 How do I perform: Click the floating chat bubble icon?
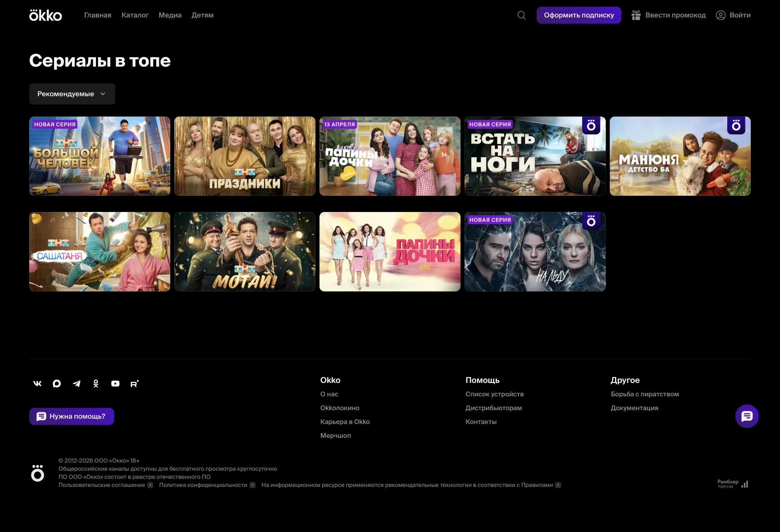[747, 416]
